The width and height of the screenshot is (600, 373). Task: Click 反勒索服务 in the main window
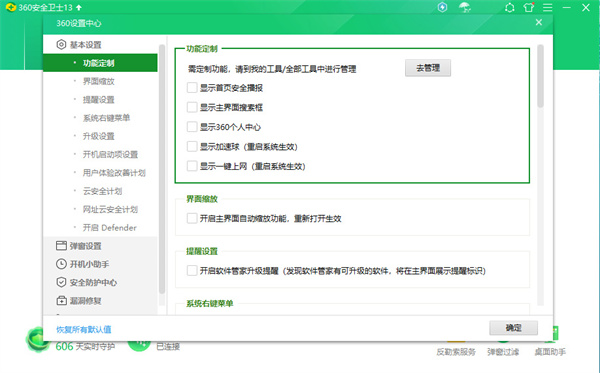tap(456, 352)
